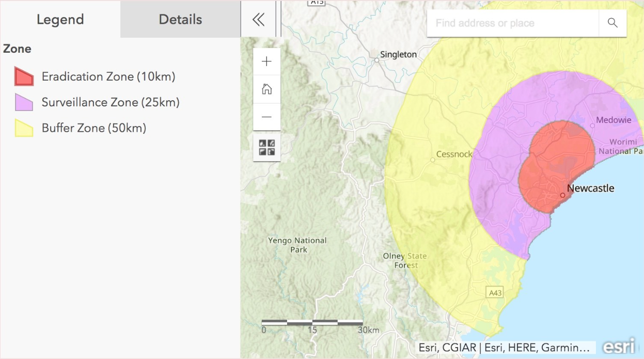Select the Legend tab
The height and width of the screenshot is (359, 644).
pyautogui.click(x=60, y=20)
